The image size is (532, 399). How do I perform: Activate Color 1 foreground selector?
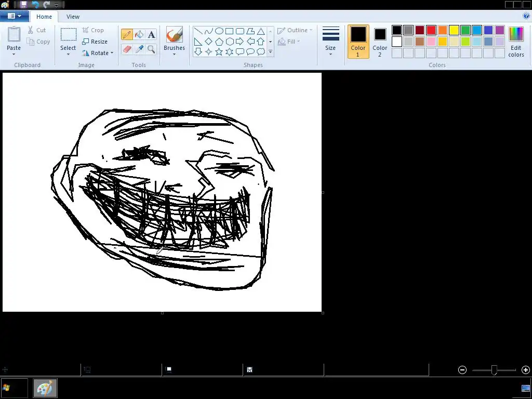click(358, 42)
